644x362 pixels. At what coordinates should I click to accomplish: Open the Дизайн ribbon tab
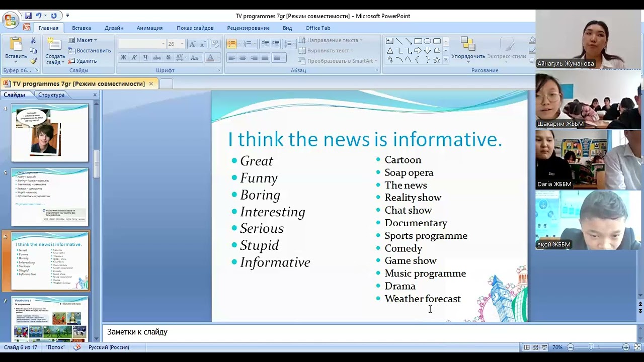tap(114, 28)
